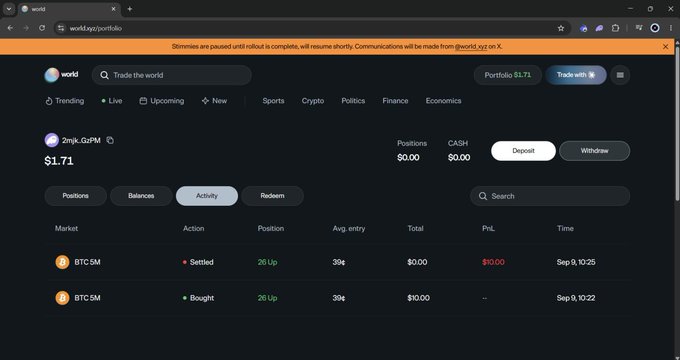Open the Economics category
Image resolution: width=680 pixels, height=360 pixels.
[x=443, y=101]
